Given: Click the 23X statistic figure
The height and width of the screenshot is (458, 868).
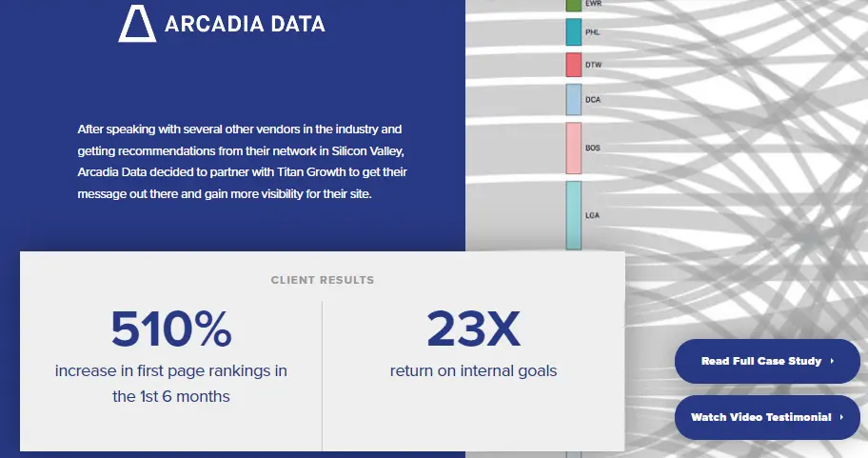Looking at the screenshot, I should point(473,329).
